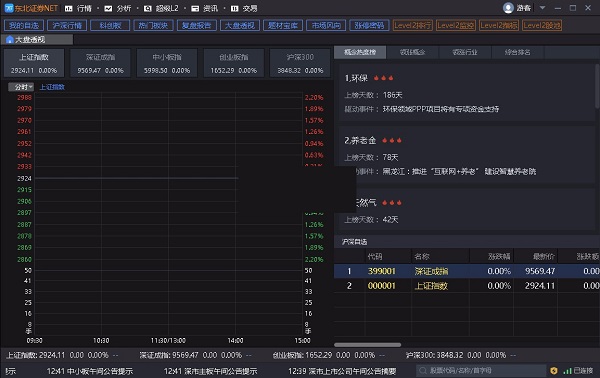Select table row with code 000001

[x=467, y=286]
